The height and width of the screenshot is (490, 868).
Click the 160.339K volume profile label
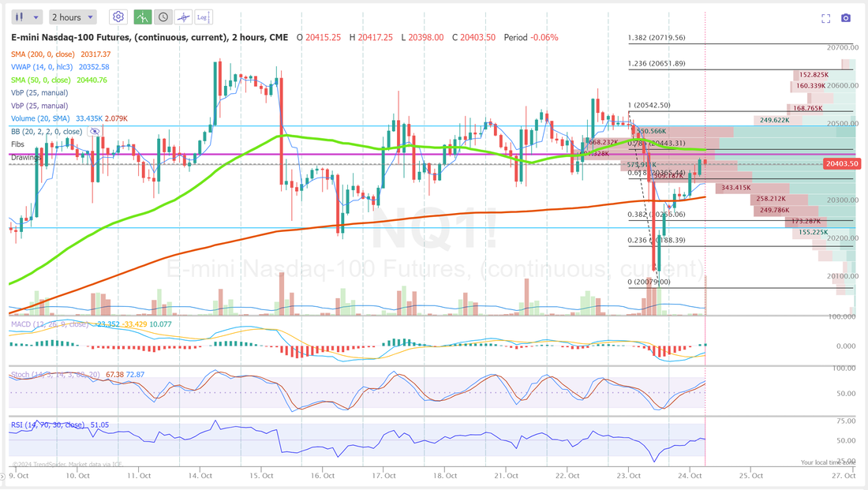811,86
